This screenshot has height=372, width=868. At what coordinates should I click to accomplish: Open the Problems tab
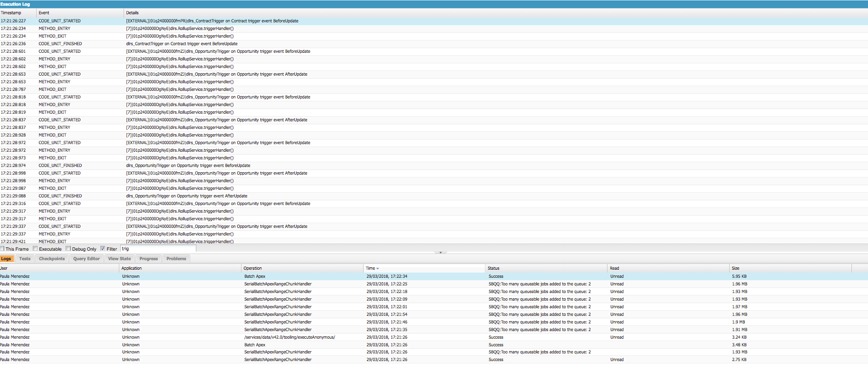pos(176,259)
